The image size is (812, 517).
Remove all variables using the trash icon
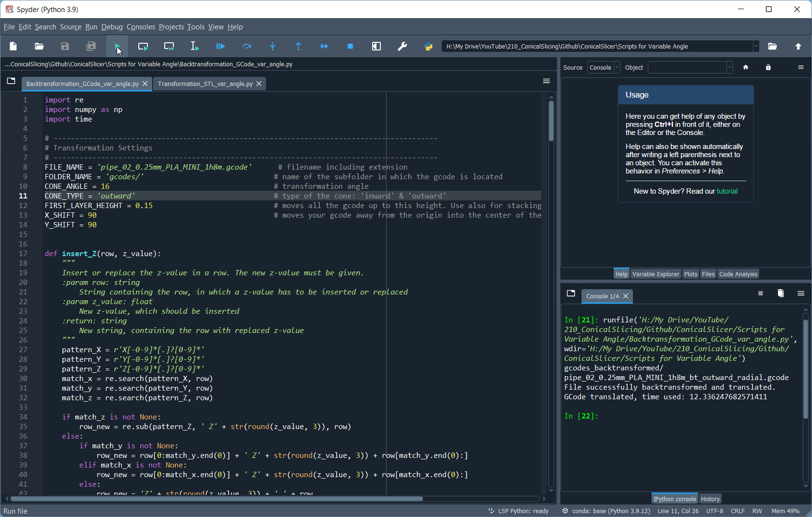point(780,294)
